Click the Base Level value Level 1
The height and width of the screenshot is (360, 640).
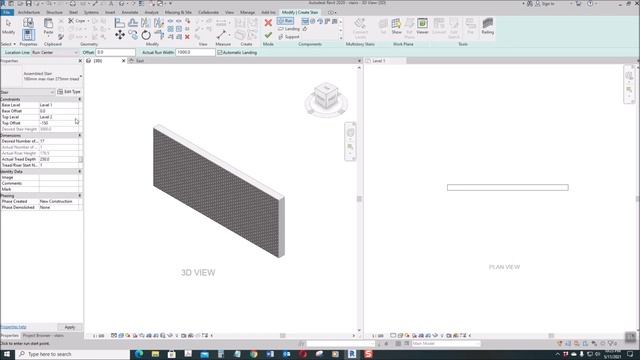(x=59, y=105)
